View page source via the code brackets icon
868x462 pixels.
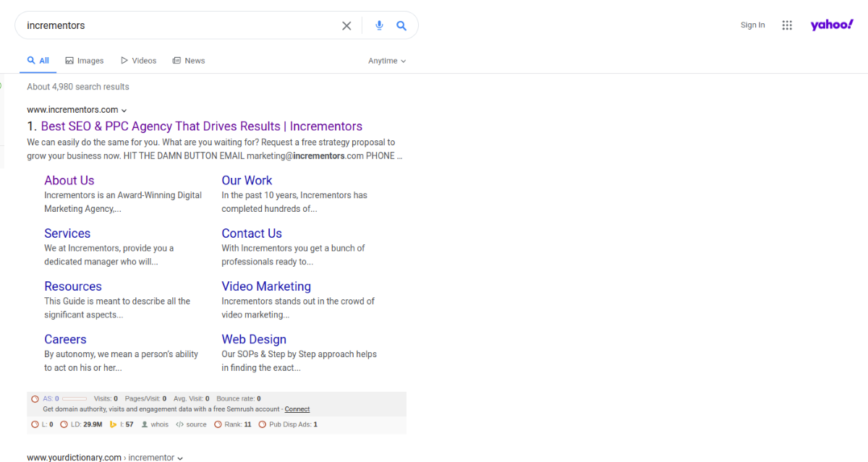(x=179, y=424)
